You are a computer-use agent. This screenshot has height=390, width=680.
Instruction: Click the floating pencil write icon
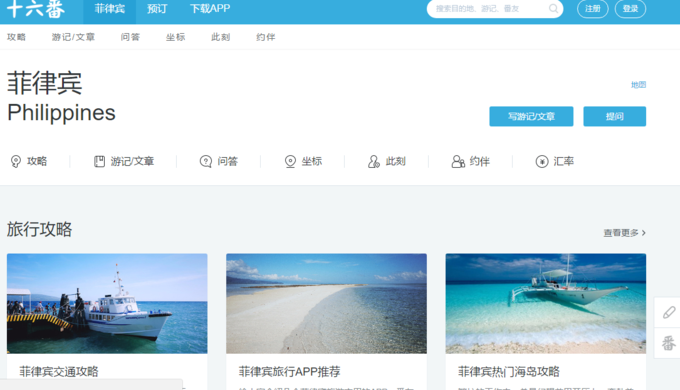[x=668, y=312]
